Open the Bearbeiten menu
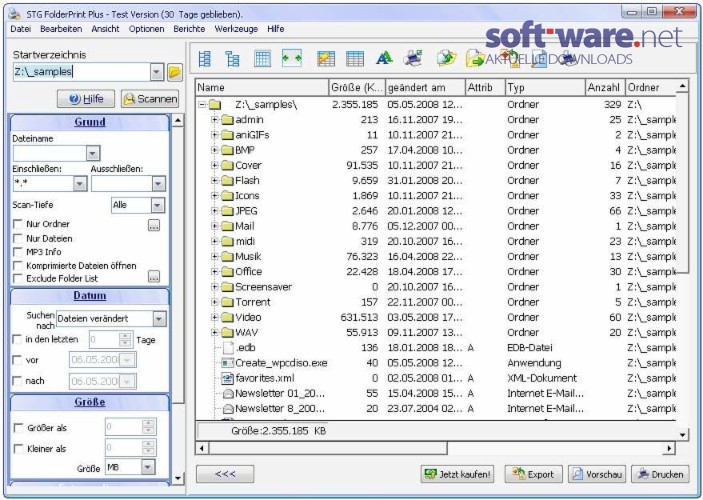Viewport: 703px width, 500px height. (61, 29)
